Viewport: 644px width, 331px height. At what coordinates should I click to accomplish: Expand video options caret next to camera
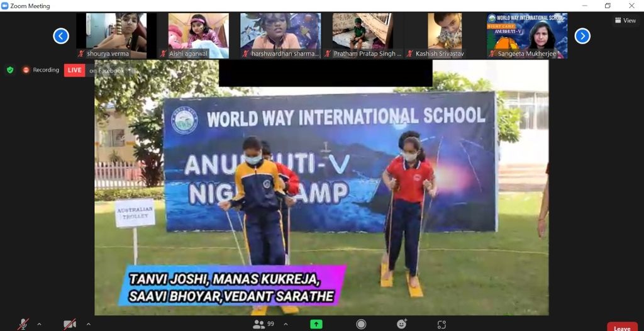[88, 324]
